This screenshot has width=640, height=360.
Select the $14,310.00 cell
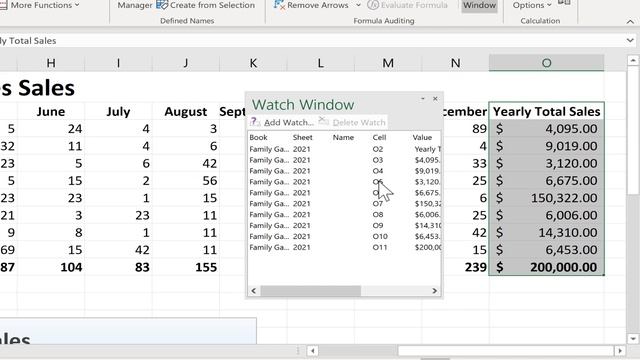(x=546, y=233)
